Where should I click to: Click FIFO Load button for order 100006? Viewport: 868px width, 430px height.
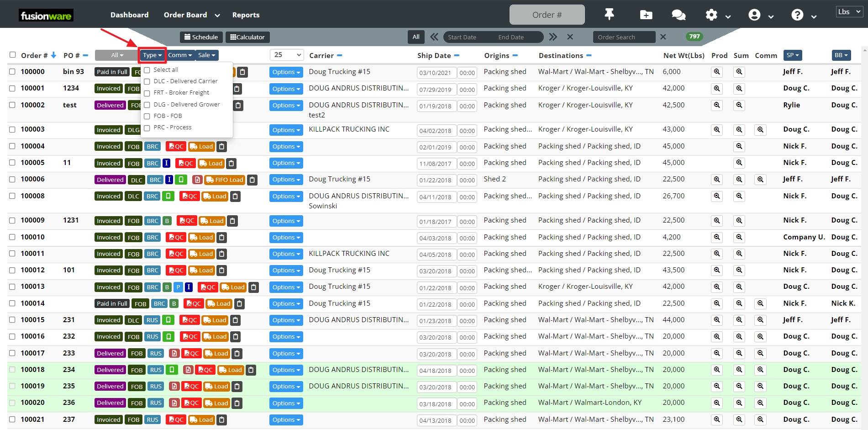pyautogui.click(x=225, y=180)
